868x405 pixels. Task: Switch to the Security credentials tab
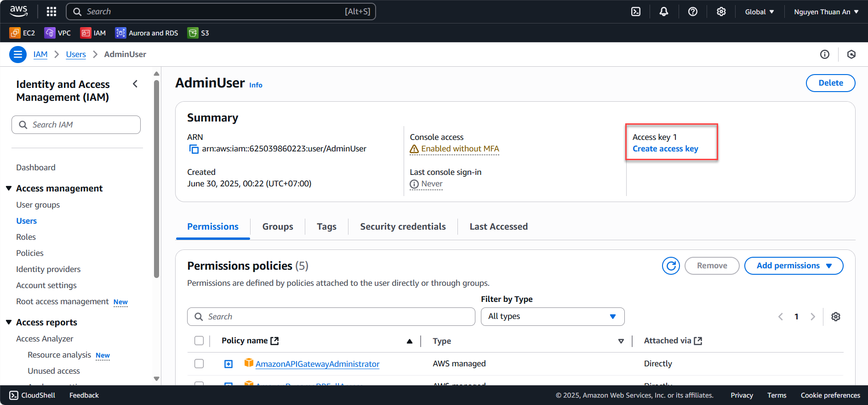(x=403, y=226)
